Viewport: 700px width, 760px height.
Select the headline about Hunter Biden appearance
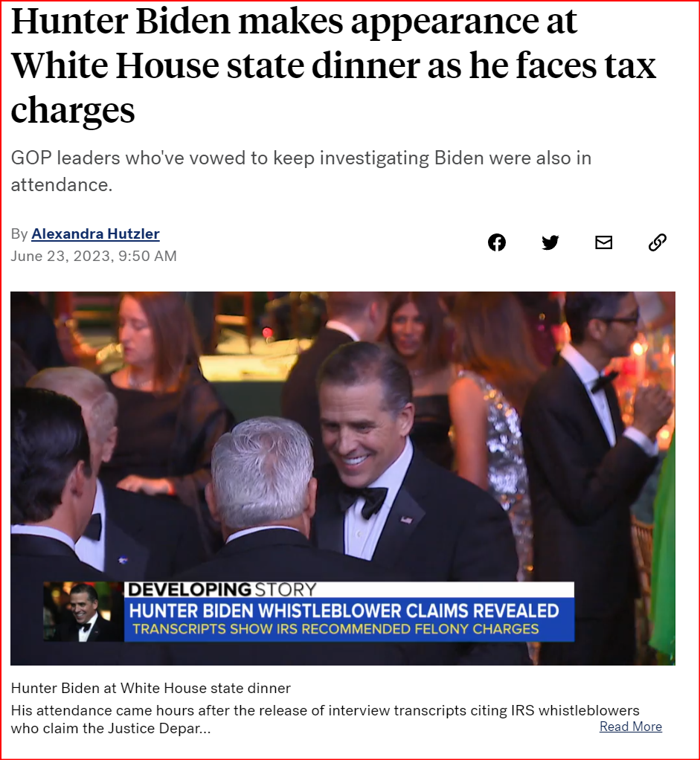(x=333, y=65)
